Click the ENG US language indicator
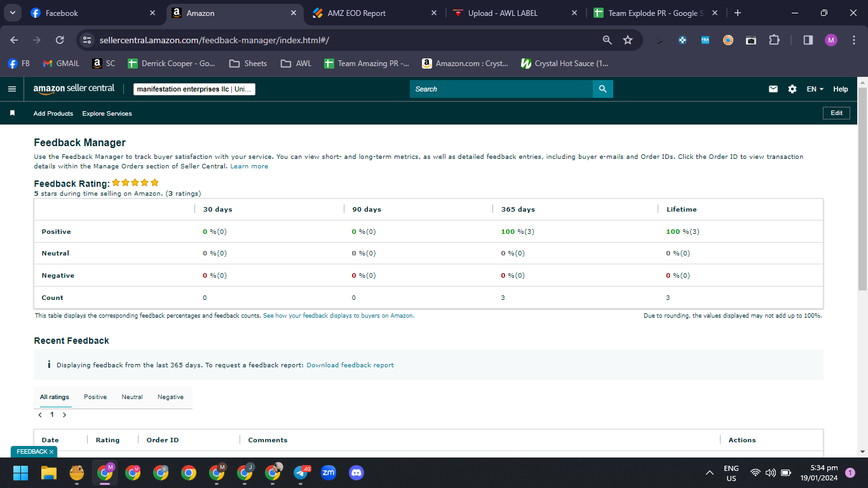This screenshot has height=488, width=868. coord(731,473)
